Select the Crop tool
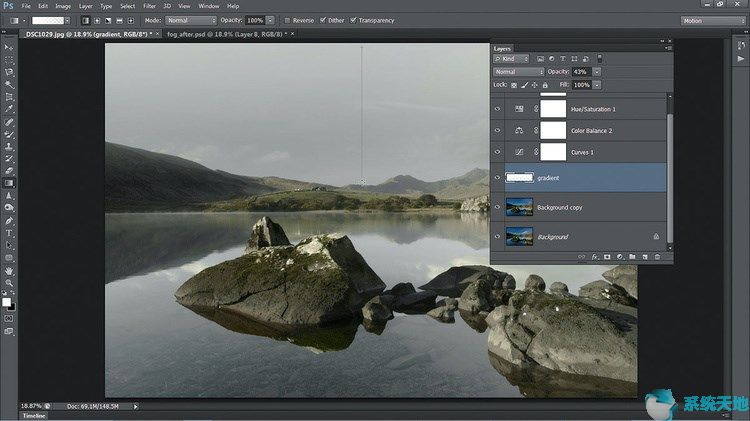750x421 pixels. pos(9,97)
